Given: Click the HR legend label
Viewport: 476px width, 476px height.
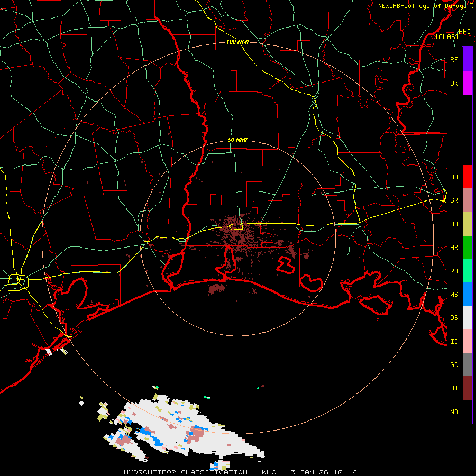Looking at the screenshot, I should click(454, 248).
